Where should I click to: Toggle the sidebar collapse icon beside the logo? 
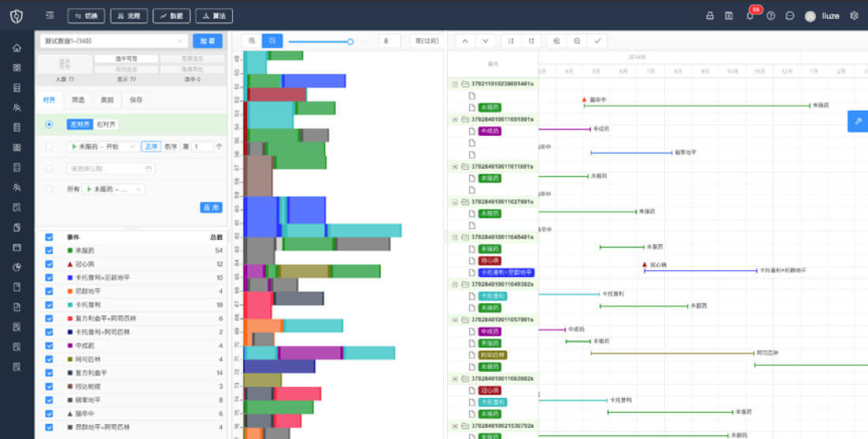coord(50,16)
